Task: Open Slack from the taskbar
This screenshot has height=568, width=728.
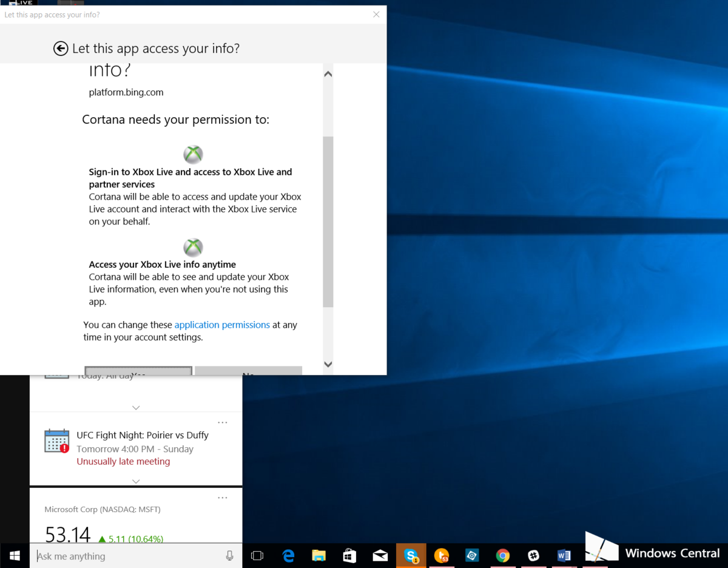Action: point(533,556)
